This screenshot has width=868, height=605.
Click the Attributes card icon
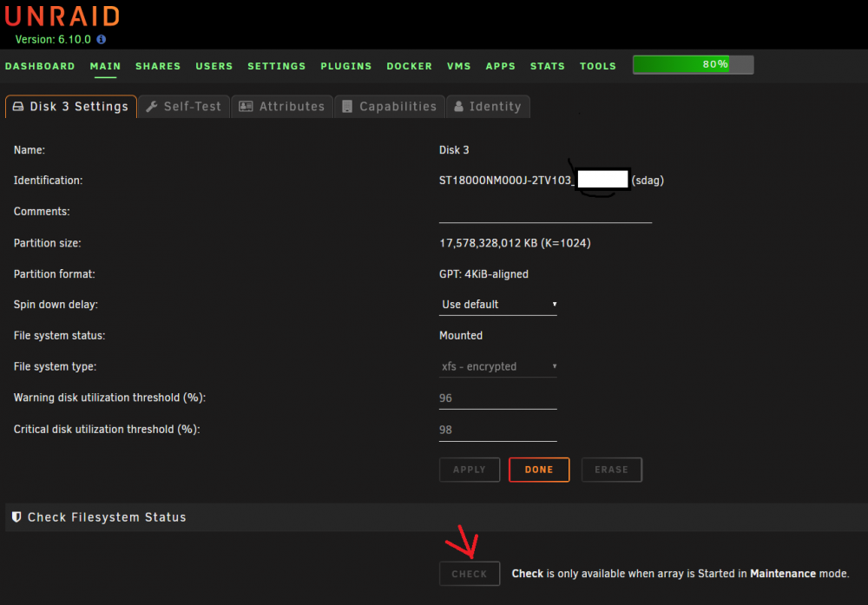(246, 106)
